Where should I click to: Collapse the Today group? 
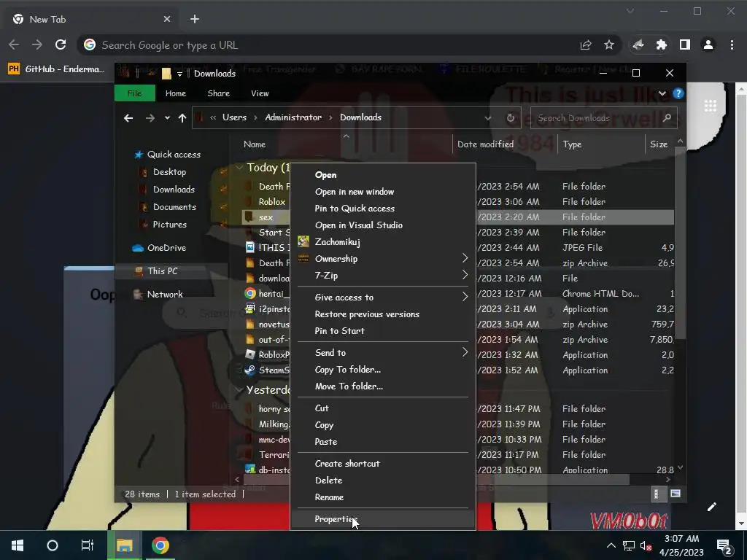point(239,167)
